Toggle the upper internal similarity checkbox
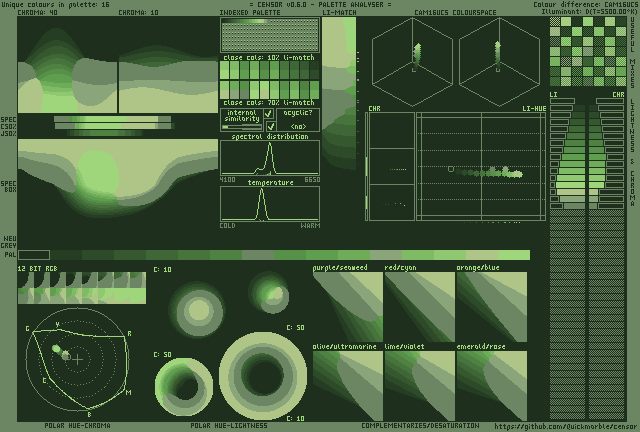640x432 pixels. 268,115
